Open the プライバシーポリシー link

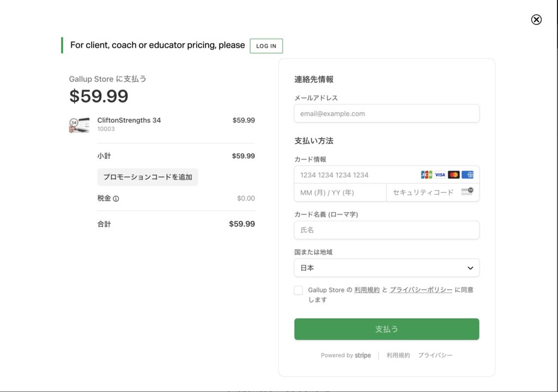421,290
